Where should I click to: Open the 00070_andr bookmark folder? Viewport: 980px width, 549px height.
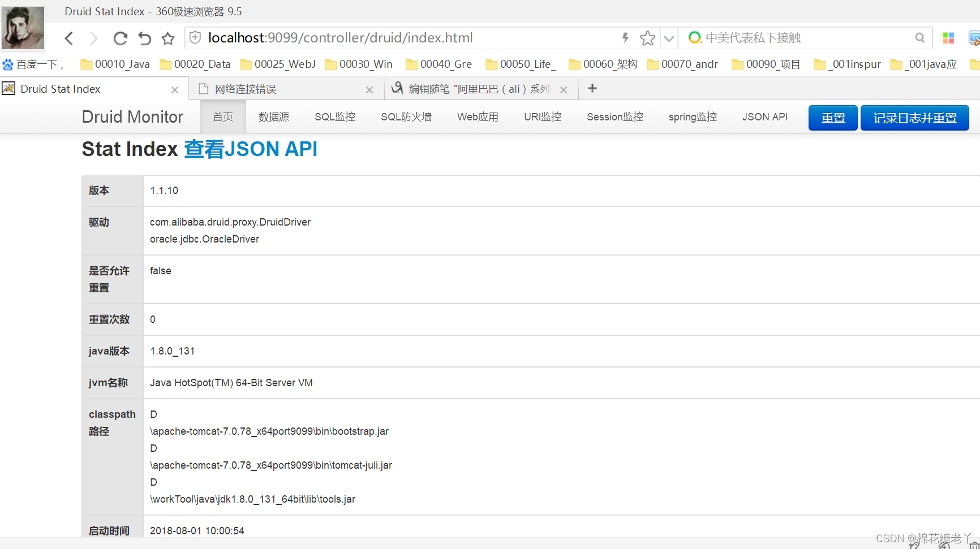682,64
